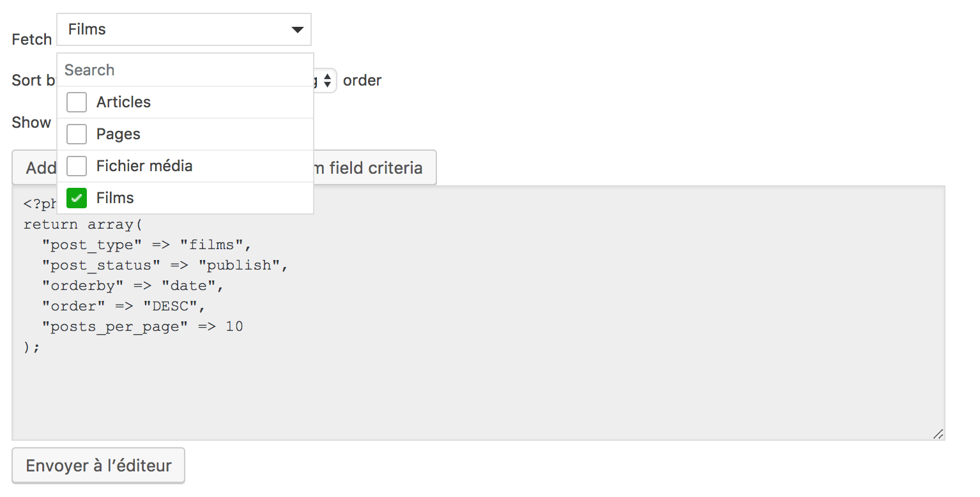Open the sort order select arrows
This screenshot has width=980, height=497.
point(326,80)
